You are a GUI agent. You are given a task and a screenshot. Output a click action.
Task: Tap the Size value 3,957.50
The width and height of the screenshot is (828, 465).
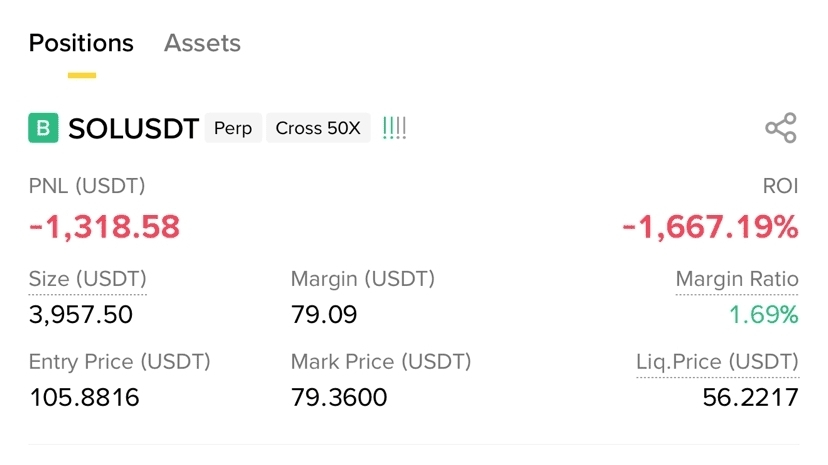tap(80, 316)
